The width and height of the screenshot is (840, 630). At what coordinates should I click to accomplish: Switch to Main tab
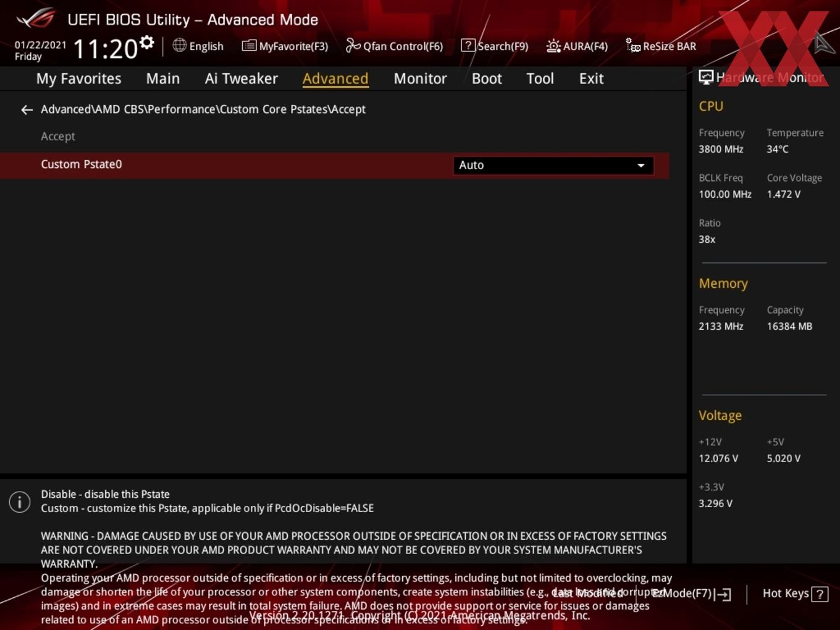click(x=163, y=78)
